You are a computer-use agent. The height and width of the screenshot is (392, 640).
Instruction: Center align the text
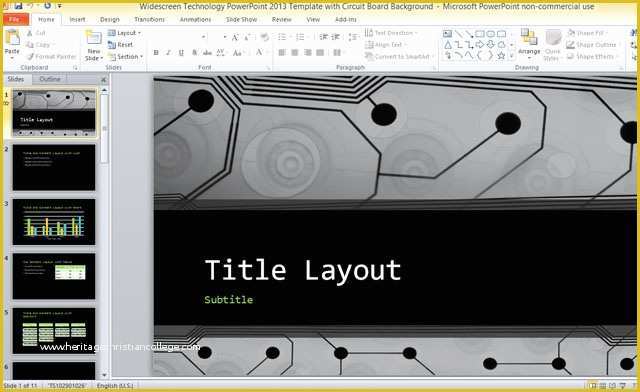[x=295, y=52]
